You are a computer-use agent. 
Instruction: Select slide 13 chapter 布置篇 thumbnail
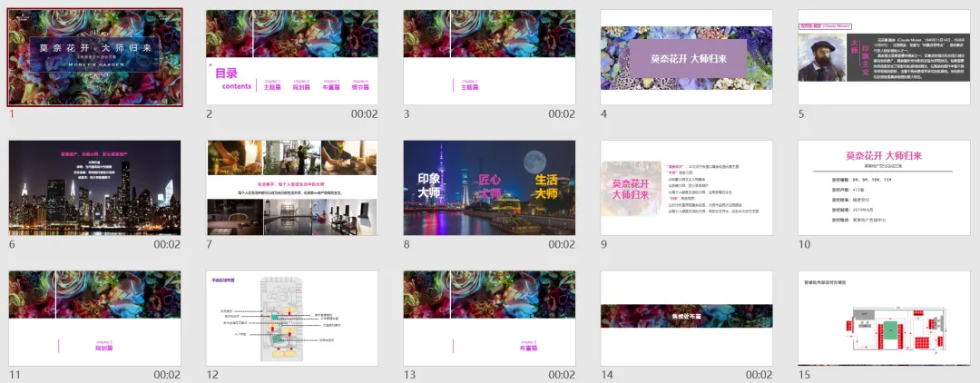tap(489, 318)
